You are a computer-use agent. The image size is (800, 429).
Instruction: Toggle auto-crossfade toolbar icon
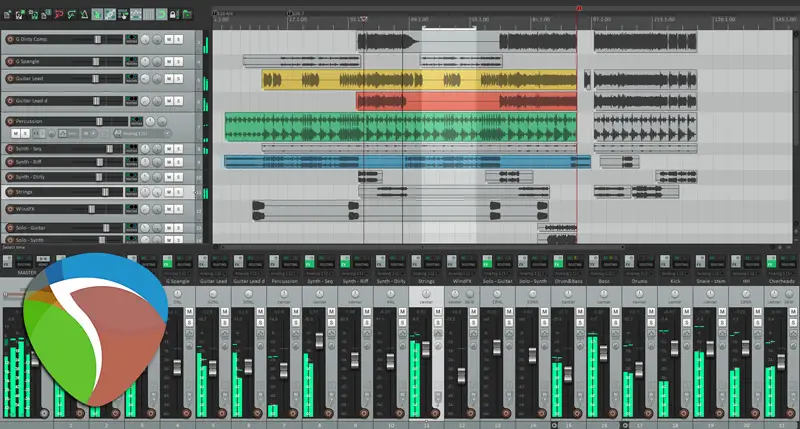pos(97,14)
